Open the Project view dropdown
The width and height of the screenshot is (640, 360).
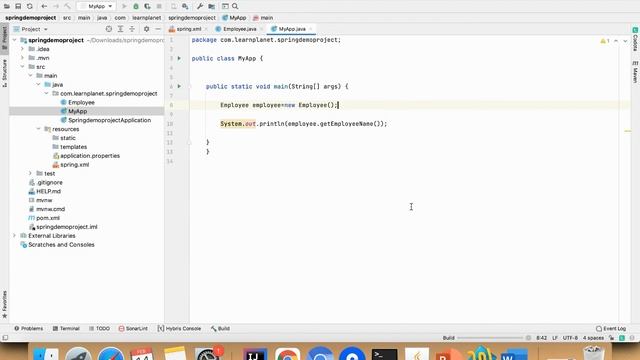coord(31,29)
